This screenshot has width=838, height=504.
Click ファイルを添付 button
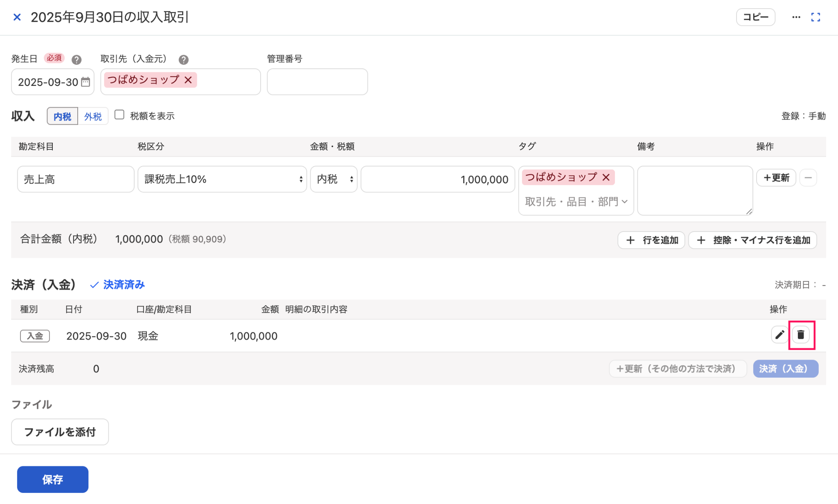pos(60,432)
